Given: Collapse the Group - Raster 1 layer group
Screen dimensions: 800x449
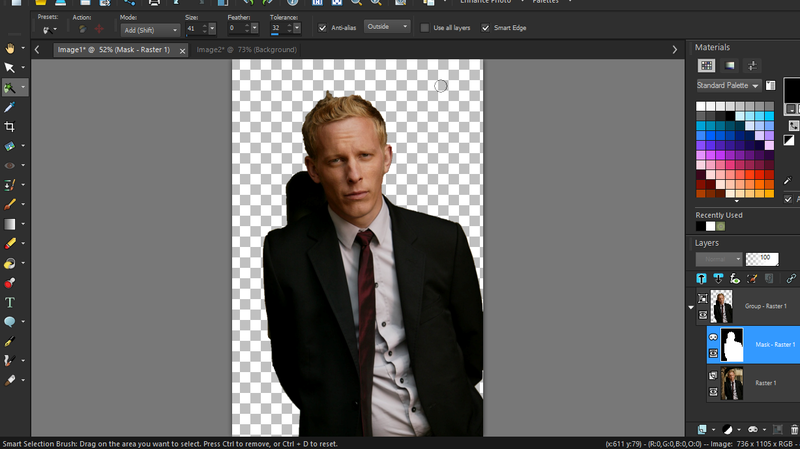Looking at the screenshot, I should pos(691,307).
